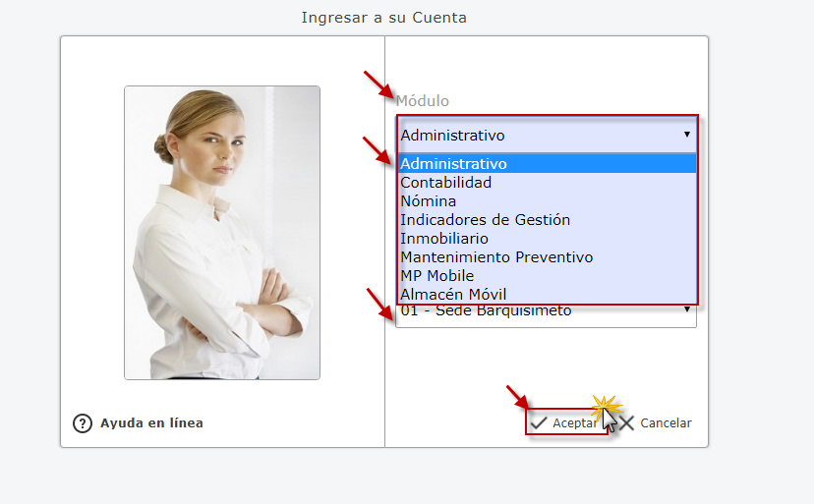Click the Módulo combo box showing Administrativo
The image size is (814, 504).
point(547,135)
